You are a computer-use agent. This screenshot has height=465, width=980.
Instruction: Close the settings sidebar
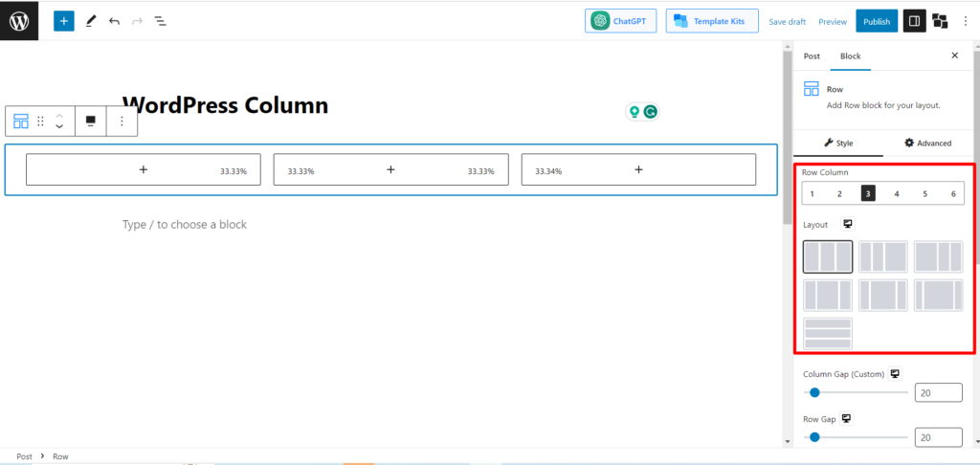954,55
